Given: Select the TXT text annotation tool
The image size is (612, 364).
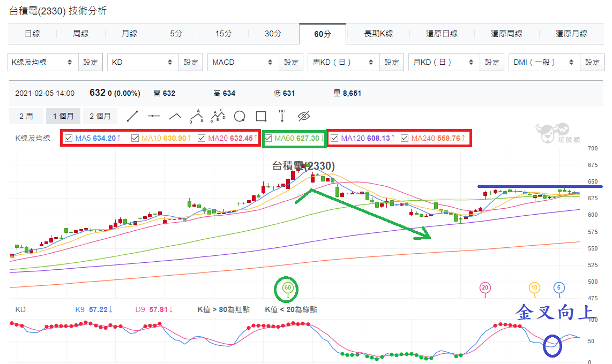Looking at the screenshot, I should [x=282, y=116].
